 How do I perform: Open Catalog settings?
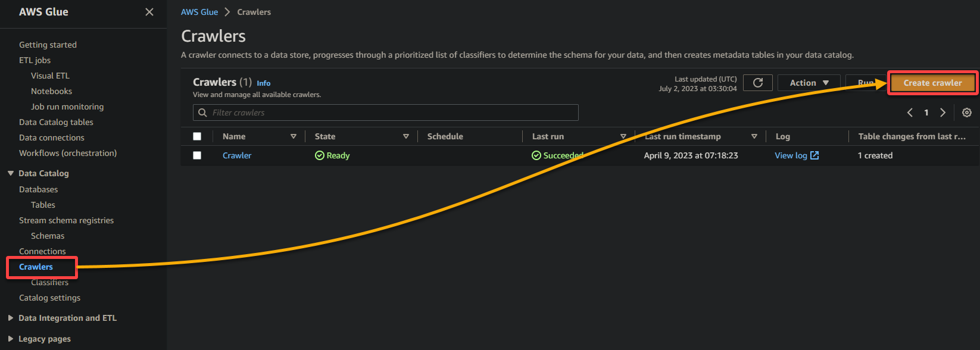[49, 298]
